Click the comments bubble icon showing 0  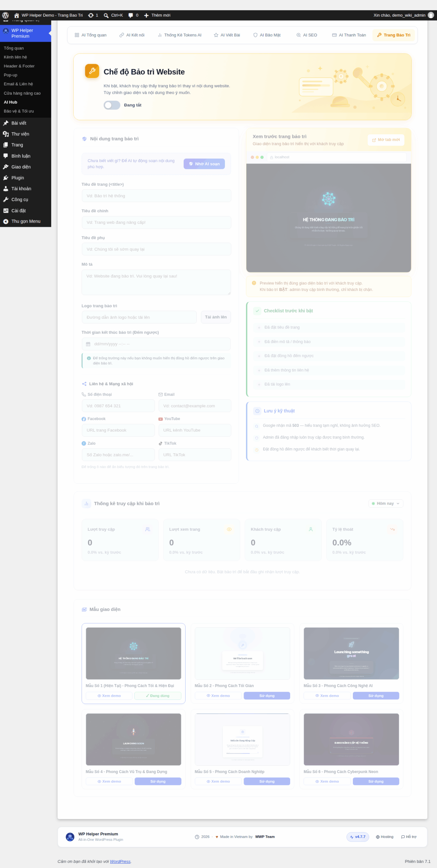[x=131, y=15]
